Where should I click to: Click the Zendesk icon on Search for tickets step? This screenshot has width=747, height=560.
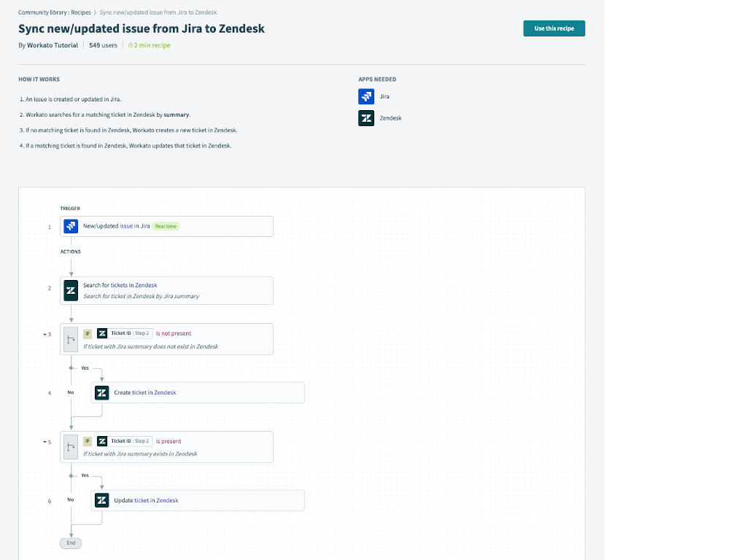71,289
